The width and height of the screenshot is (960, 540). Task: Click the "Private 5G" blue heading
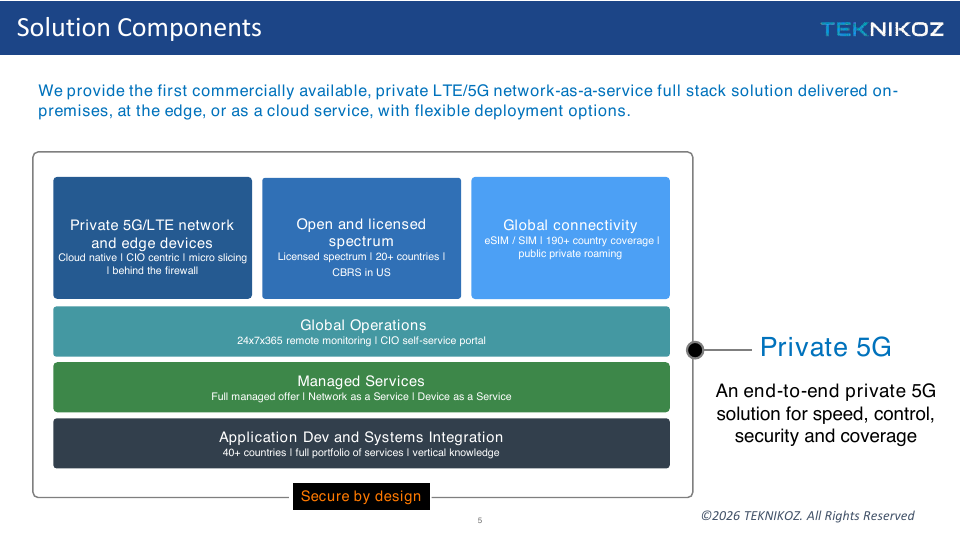click(x=825, y=347)
